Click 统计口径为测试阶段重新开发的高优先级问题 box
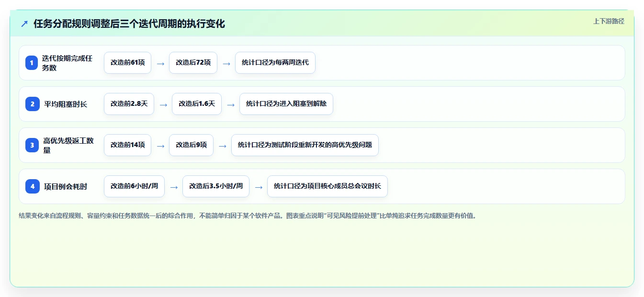The width and height of the screenshot is (644, 297). tap(305, 145)
